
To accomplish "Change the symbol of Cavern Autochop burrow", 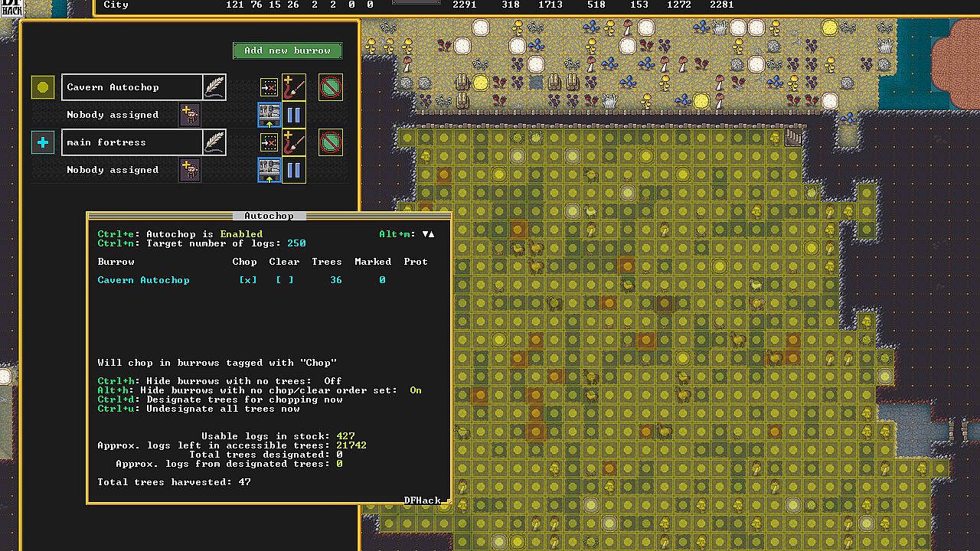I will (x=43, y=87).
